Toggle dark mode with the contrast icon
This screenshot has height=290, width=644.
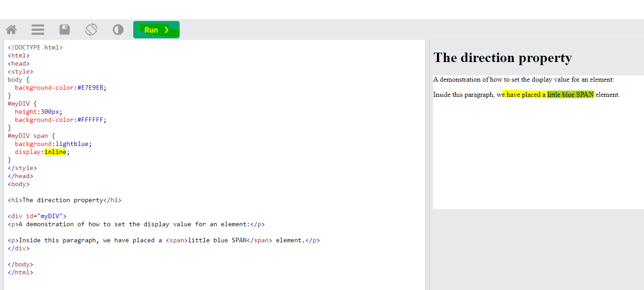(x=118, y=30)
